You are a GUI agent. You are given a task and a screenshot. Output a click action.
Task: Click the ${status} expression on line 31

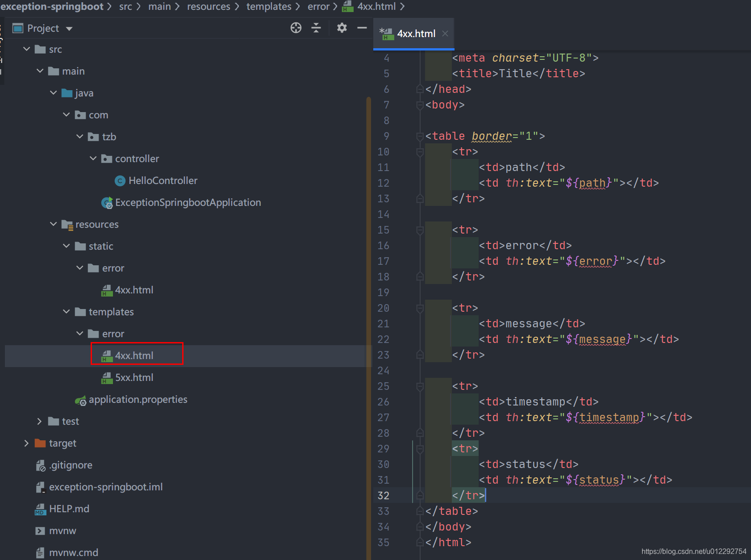pyautogui.click(x=596, y=480)
